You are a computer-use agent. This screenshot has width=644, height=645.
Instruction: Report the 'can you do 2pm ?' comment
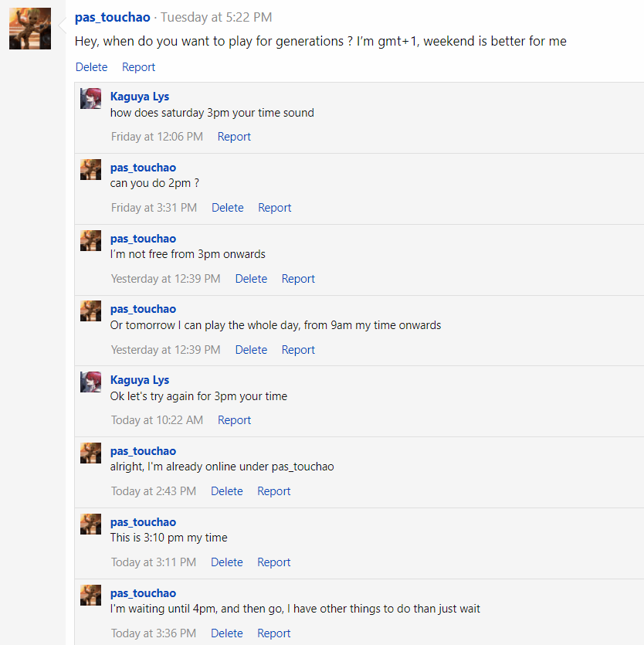tap(275, 208)
